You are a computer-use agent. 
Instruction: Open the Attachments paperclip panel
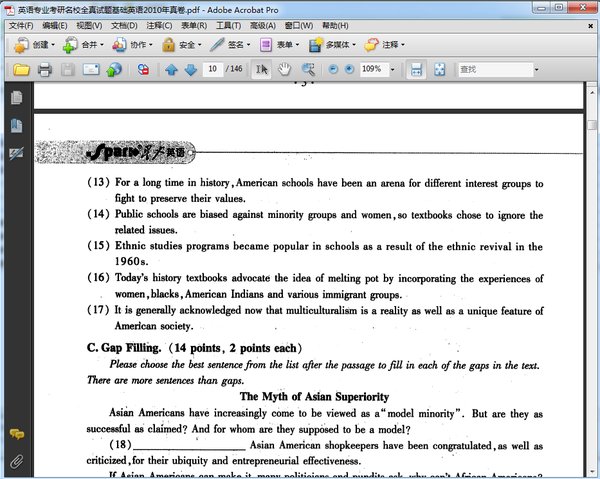(x=16, y=461)
